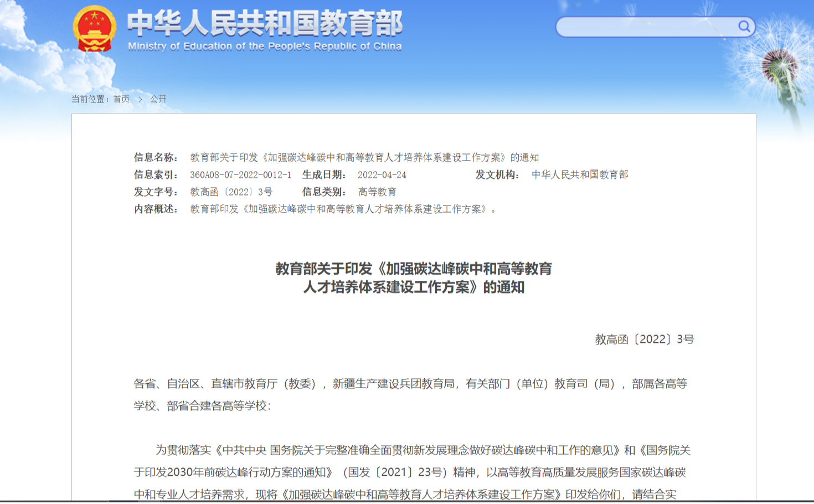Click the 发文机构 value 中华人民共和国教育部

(579, 175)
